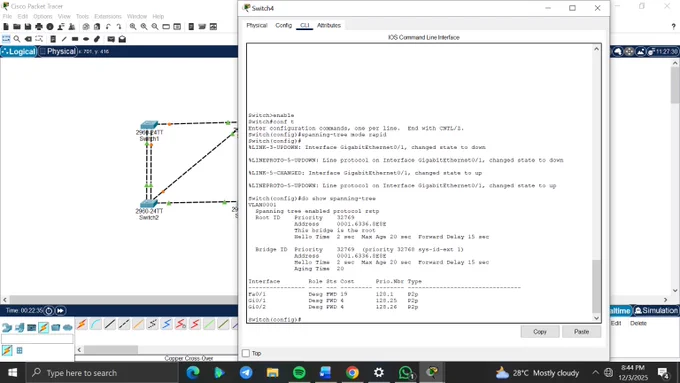Click the Draw Rectangle tool icon
The width and height of the screenshot is (680, 383).
click(x=75, y=39)
